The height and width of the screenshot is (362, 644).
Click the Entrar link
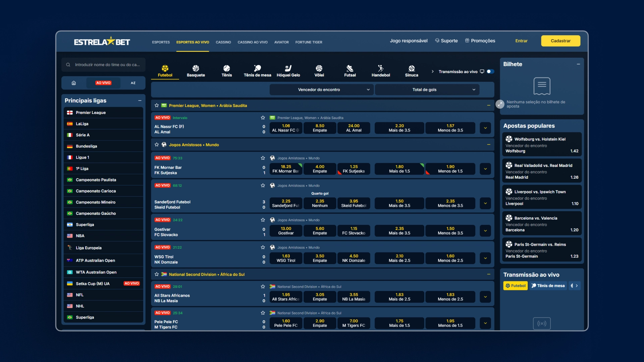click(x=521, y=41)
